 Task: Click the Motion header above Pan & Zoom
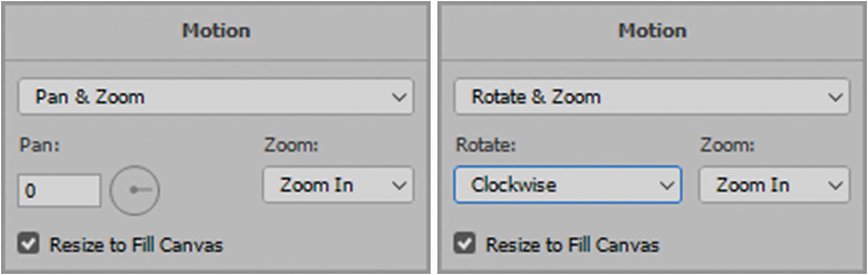216,30
